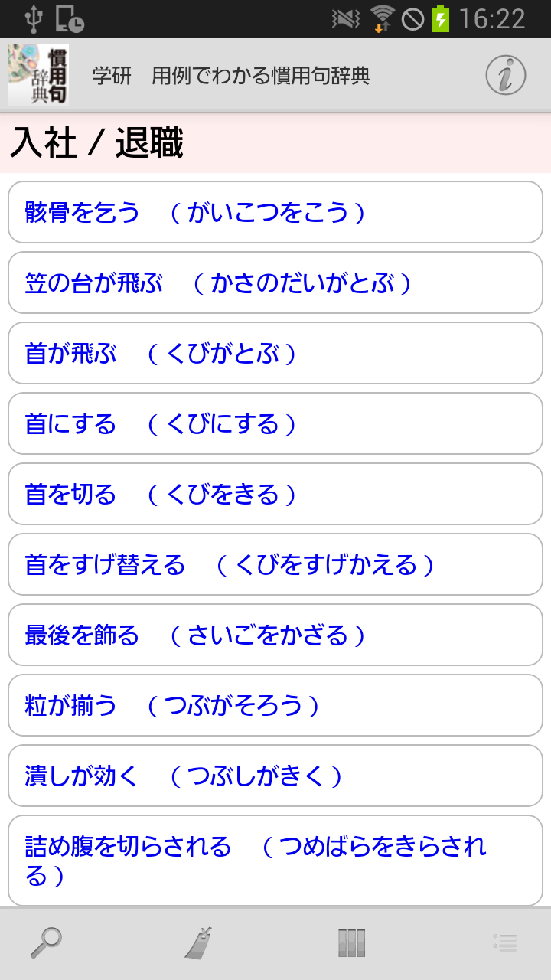551x980 pixels.
Task: Tap the info icon at top right
Action: click(505, 76)
